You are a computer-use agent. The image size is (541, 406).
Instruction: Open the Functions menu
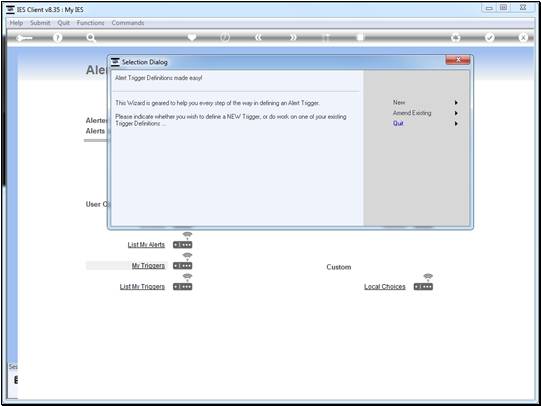pyautogui.click(x=90, y=23)
